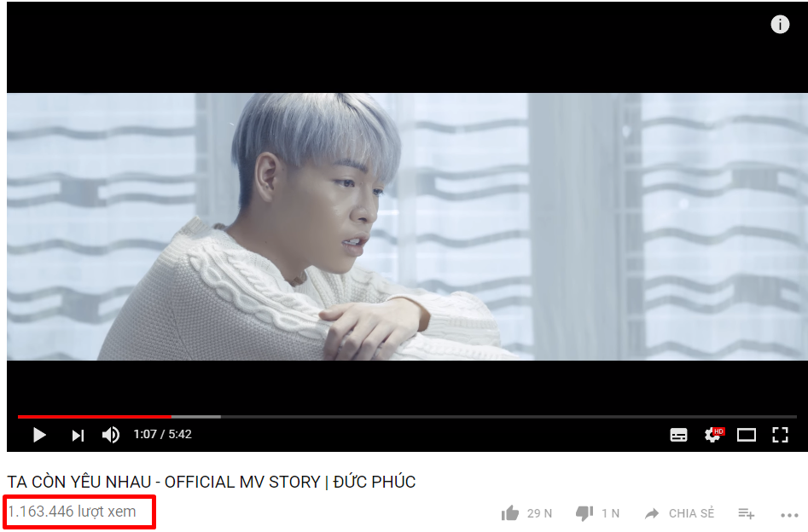808x532 pixels.
Task: Play the video with the play button
Action: (39, 435)
